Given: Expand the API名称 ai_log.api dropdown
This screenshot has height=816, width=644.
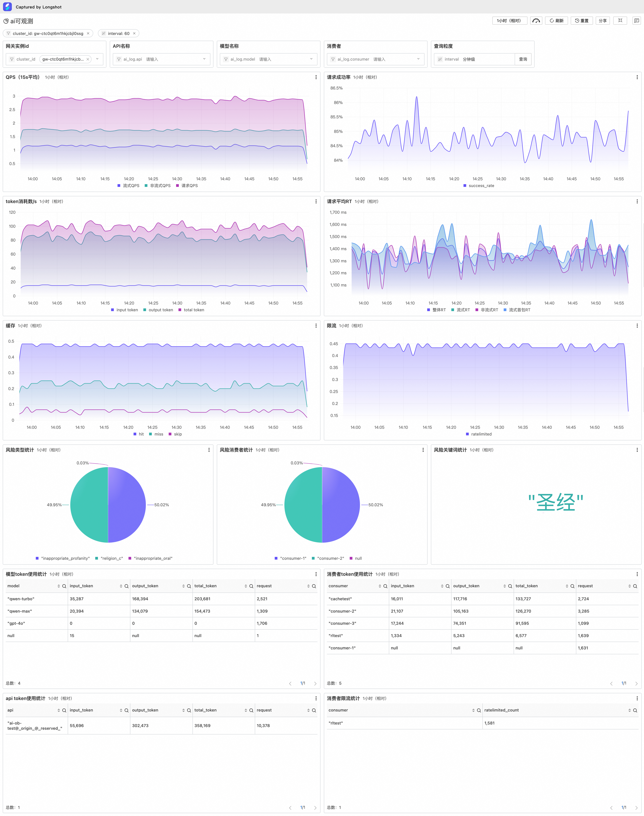Looking at the screenshot, I should (x=204, y=59).
